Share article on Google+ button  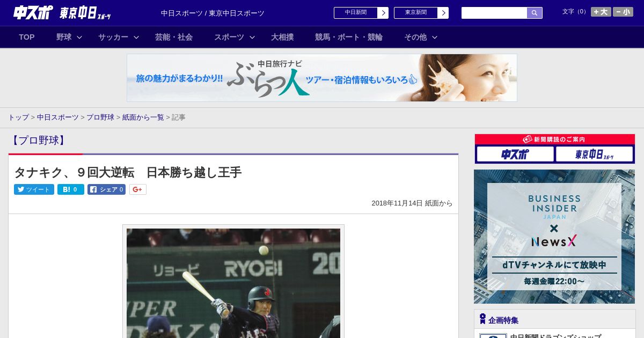(x=138, y=189)
